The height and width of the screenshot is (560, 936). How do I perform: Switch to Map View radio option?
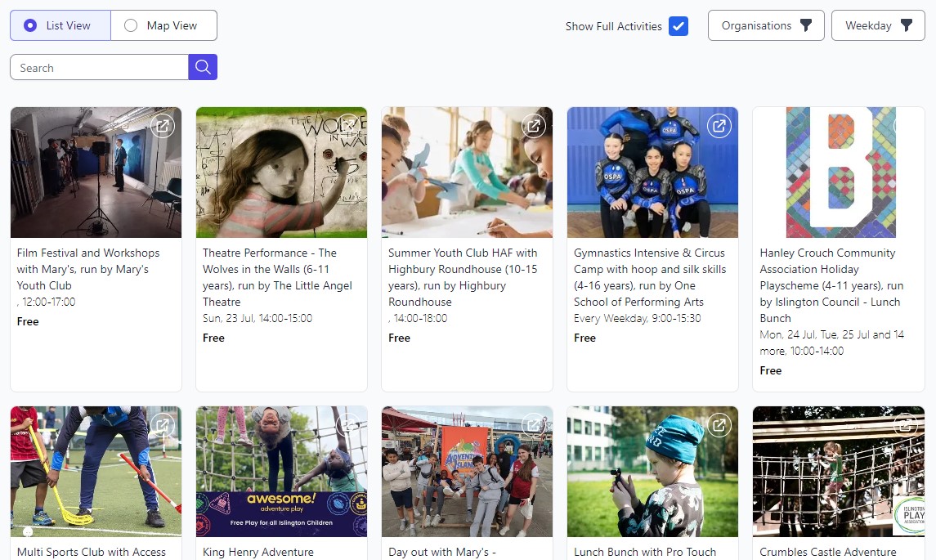[x=131, y=25]
